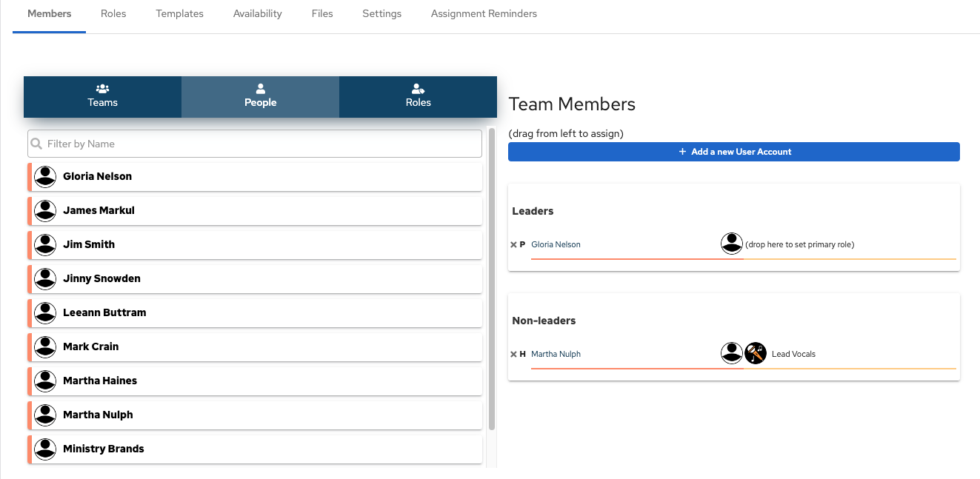Click Add a new User Account button

(733, 152)
